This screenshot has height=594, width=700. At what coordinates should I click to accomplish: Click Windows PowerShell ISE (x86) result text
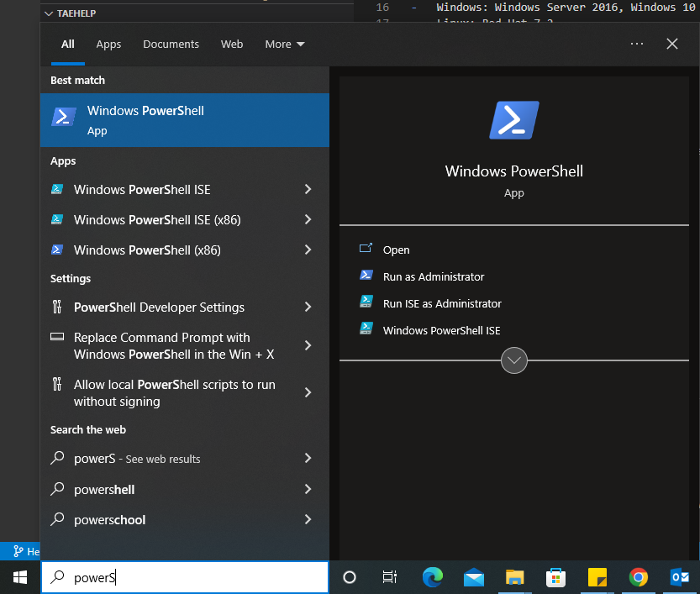point(157,219)
